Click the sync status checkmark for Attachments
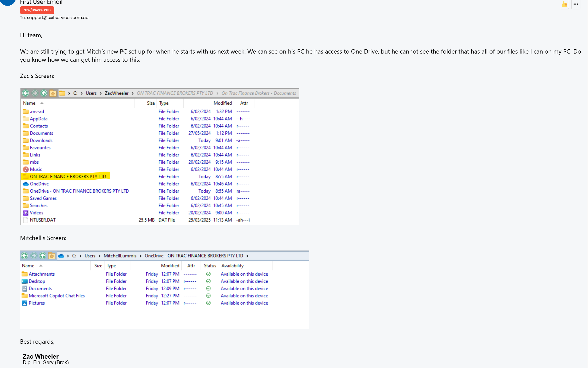Screen dimensions: 588x368 tap(208, 274)
